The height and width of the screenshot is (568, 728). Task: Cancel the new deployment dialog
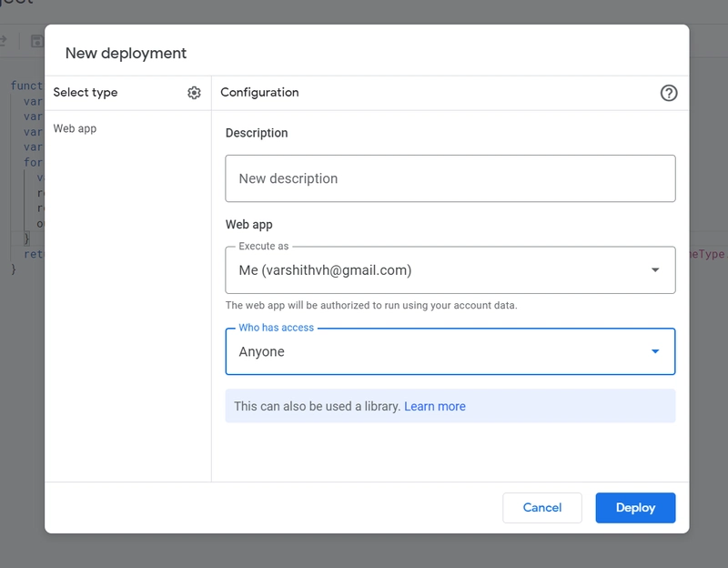tap(541, 508)
